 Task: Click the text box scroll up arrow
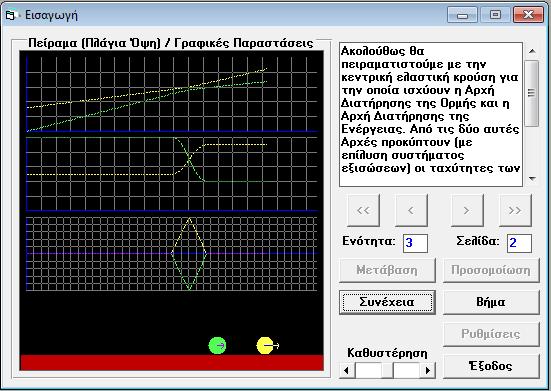click(532, 51)
